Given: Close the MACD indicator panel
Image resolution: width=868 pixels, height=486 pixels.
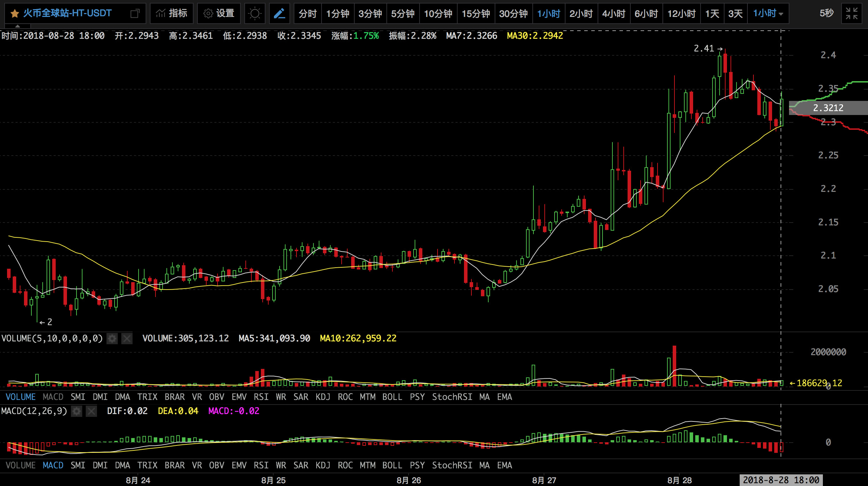Looking at the screenshot, I should 91,411.
